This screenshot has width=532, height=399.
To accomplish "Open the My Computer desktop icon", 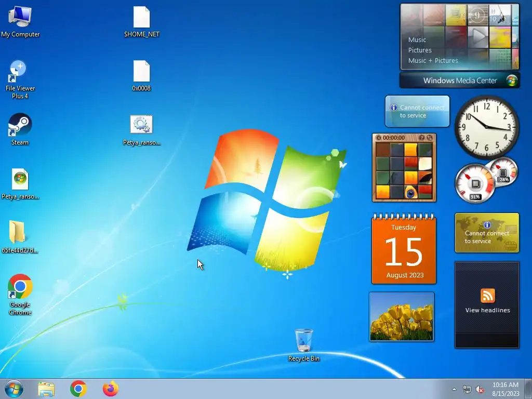I will click(x=20, y=21).
